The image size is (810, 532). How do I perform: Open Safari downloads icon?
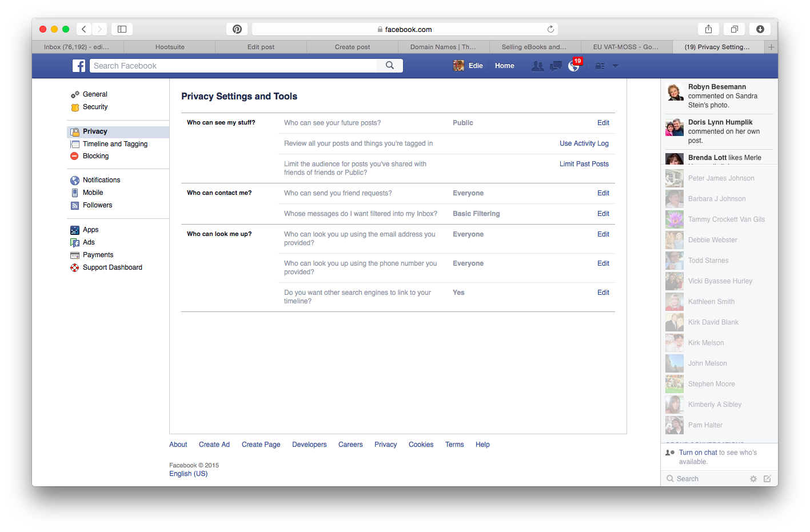[760, 29]
